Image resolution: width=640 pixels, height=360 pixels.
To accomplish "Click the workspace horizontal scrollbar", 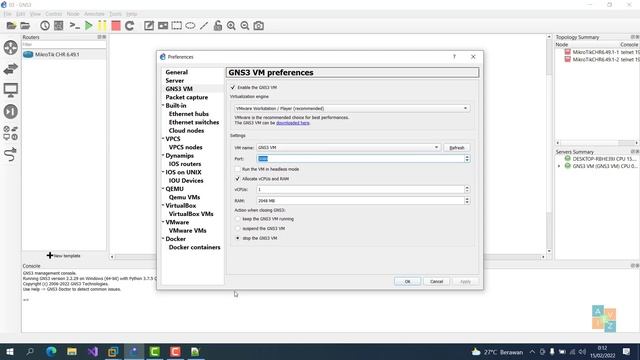I will pos(326,257).
